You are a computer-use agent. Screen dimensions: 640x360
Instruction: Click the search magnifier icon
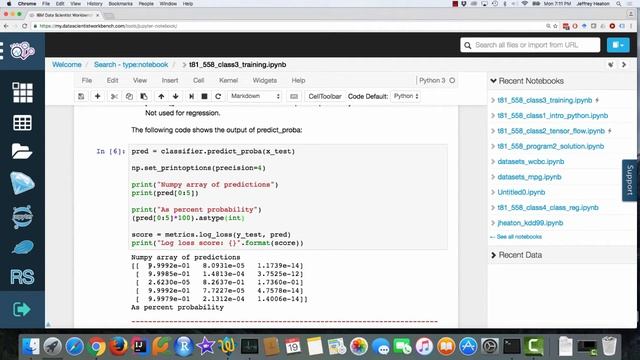[x=468, y=45]
